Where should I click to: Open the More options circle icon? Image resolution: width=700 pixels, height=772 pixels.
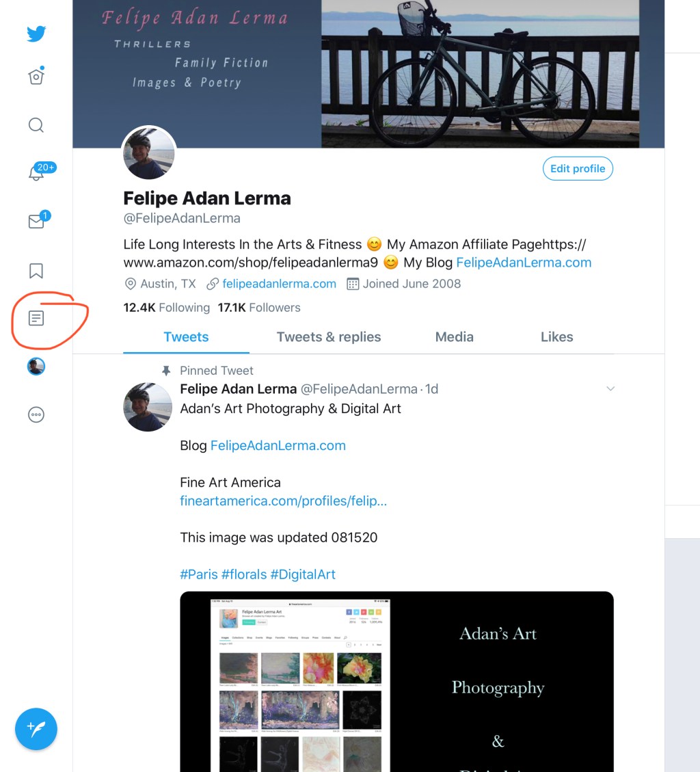tap(36, 414)
